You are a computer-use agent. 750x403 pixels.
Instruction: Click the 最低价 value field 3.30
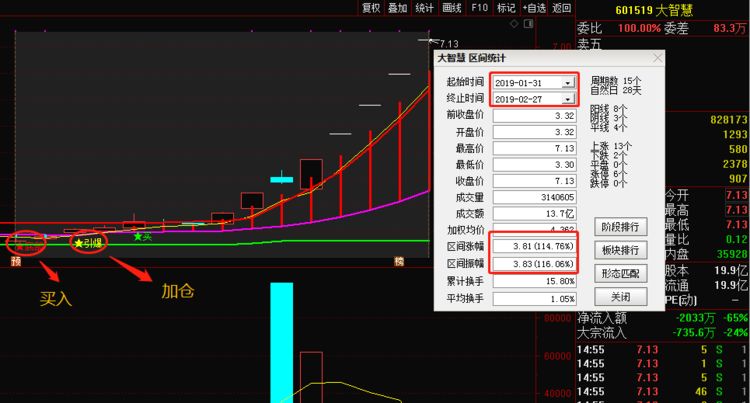click(534, 164)
